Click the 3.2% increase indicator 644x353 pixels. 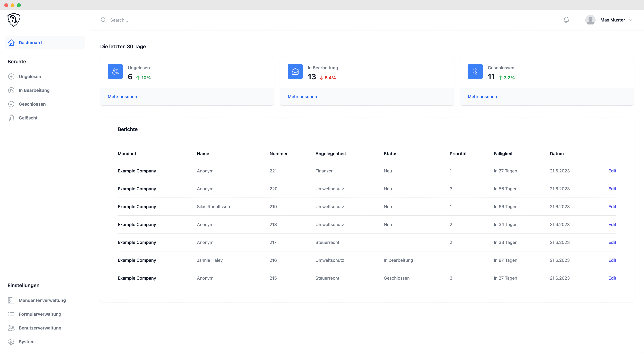pos(506,78)
